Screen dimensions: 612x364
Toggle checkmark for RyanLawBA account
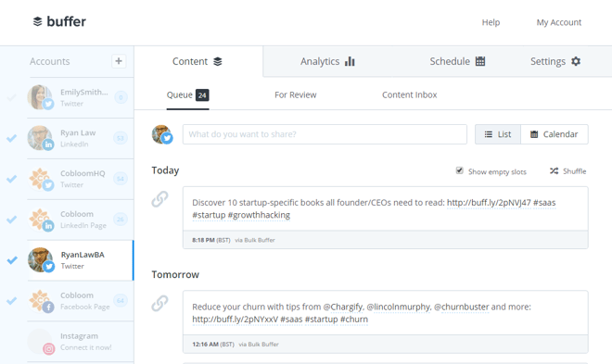pos(12,260)
